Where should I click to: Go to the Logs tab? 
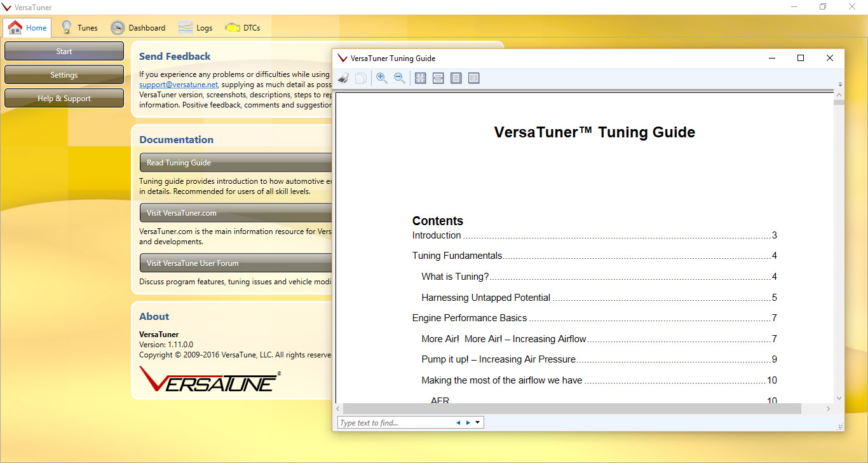(196, 27)
